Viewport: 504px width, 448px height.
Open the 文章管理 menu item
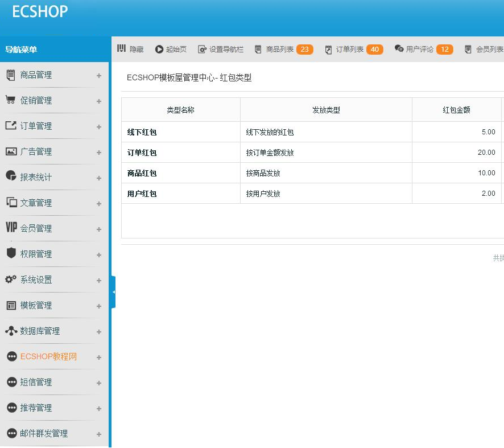tap(36, 203)
